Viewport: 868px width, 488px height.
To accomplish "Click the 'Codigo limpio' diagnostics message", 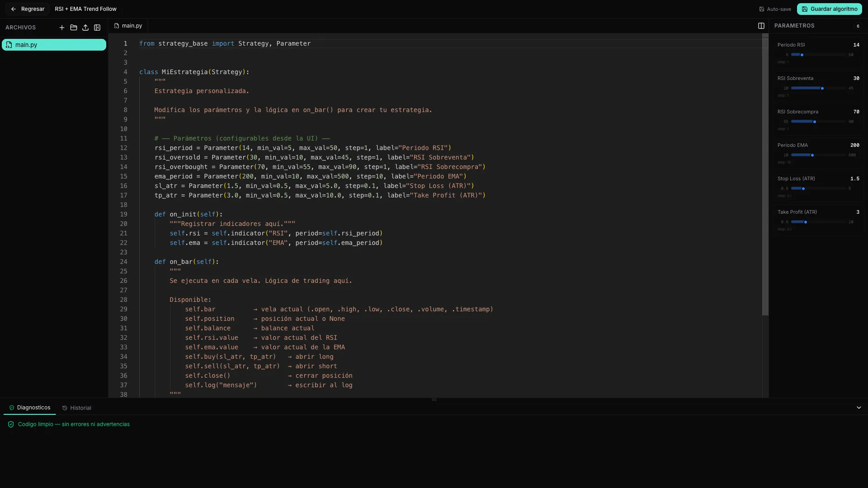I will (x=74, y=424).
